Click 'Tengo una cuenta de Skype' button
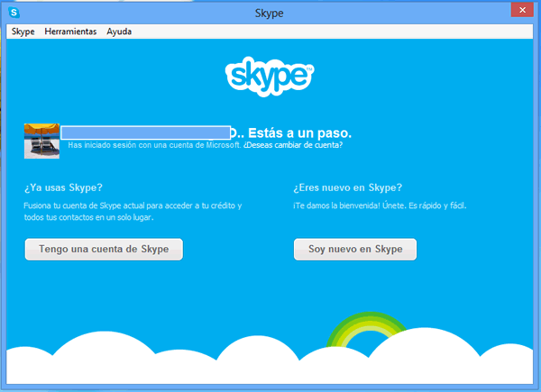 [104, 250]
